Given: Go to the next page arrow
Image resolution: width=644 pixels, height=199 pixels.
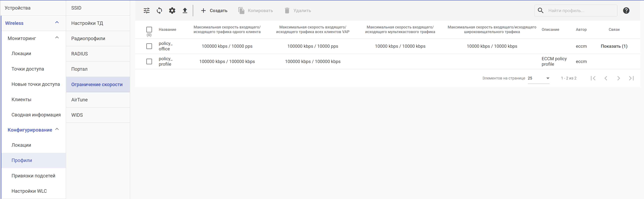Looking at the screenshot, I should (618, 78).
